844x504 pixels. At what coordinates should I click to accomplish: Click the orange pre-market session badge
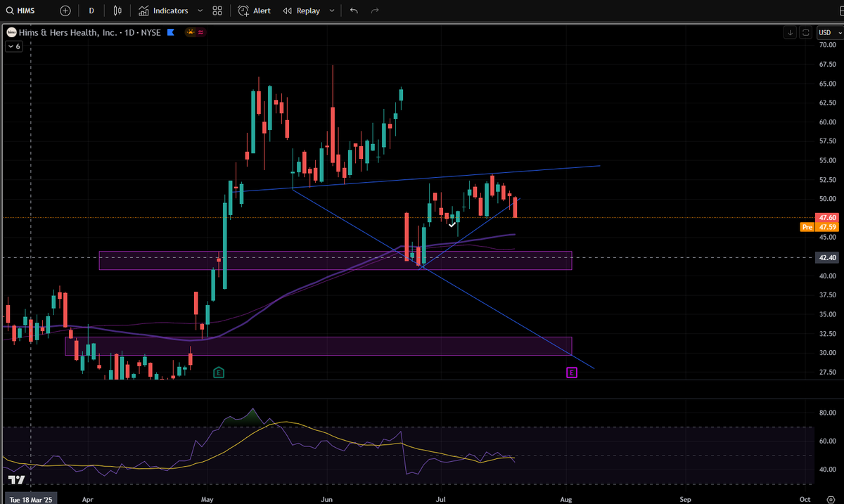[190, 32]
